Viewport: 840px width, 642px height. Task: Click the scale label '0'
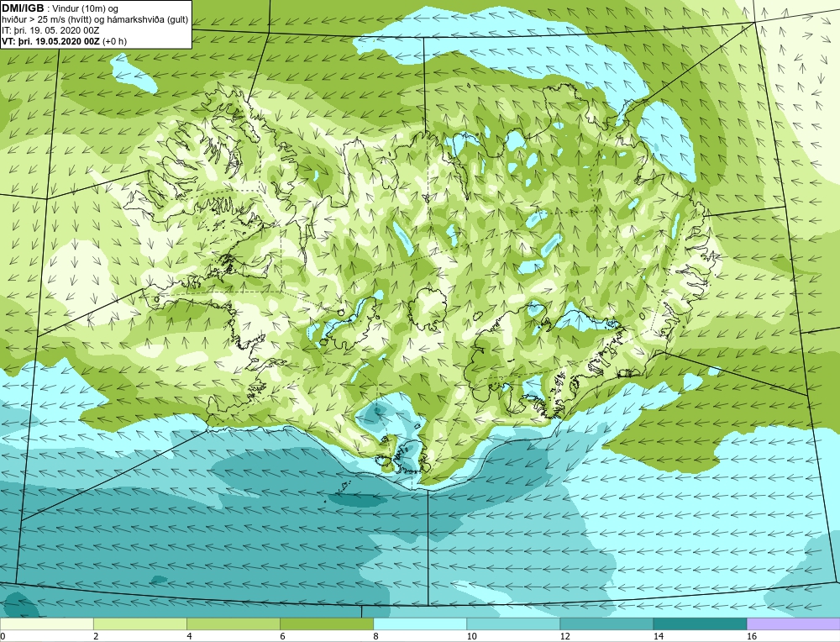3,636
